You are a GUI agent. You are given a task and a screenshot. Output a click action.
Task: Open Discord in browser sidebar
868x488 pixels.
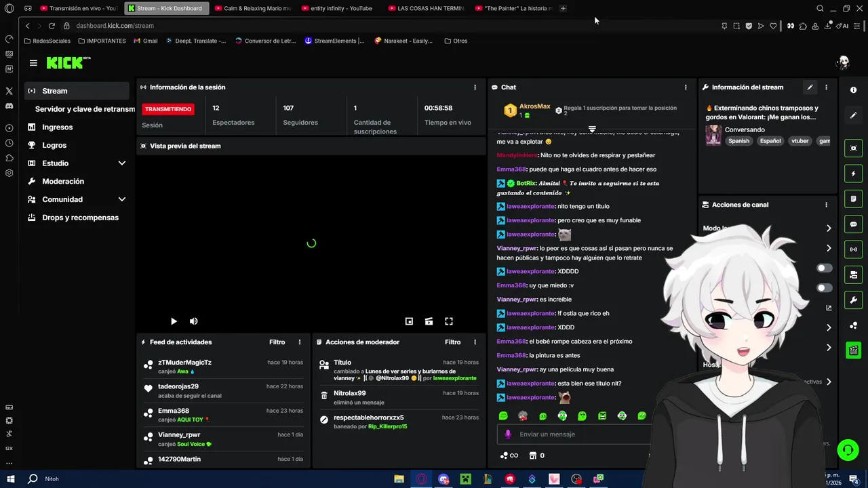pyautogui.click(x=9, y=106)
